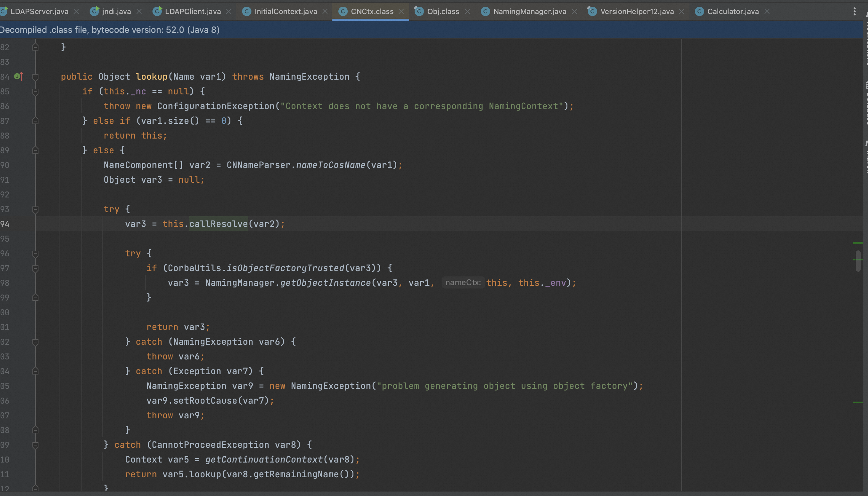Click the fold end marker at line 99
Image resolution: width=868 pixels, height=496 pixels.
[x=35, y=298]
